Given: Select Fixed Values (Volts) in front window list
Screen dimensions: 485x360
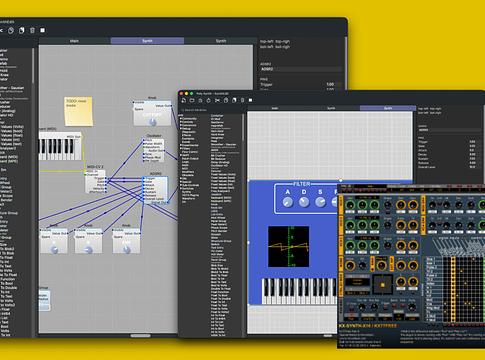Looking at the screenshot, I should [223, 174].
